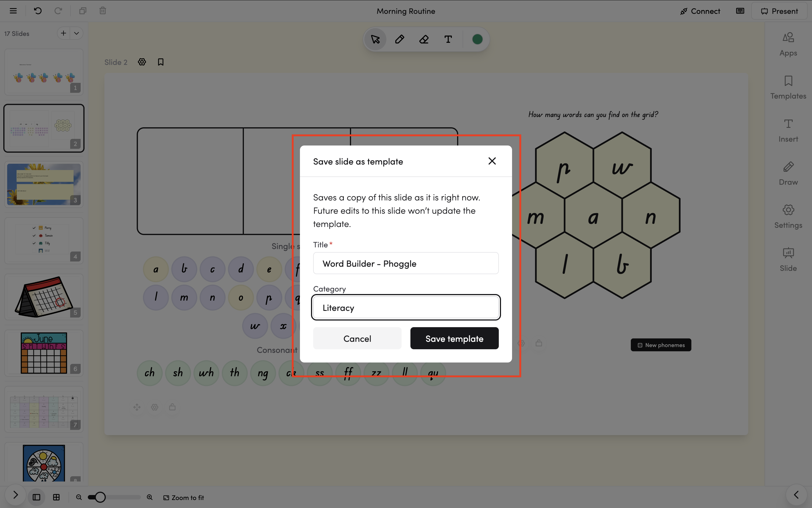Click the bookmark icon beside Slide 2

(161, 62)
